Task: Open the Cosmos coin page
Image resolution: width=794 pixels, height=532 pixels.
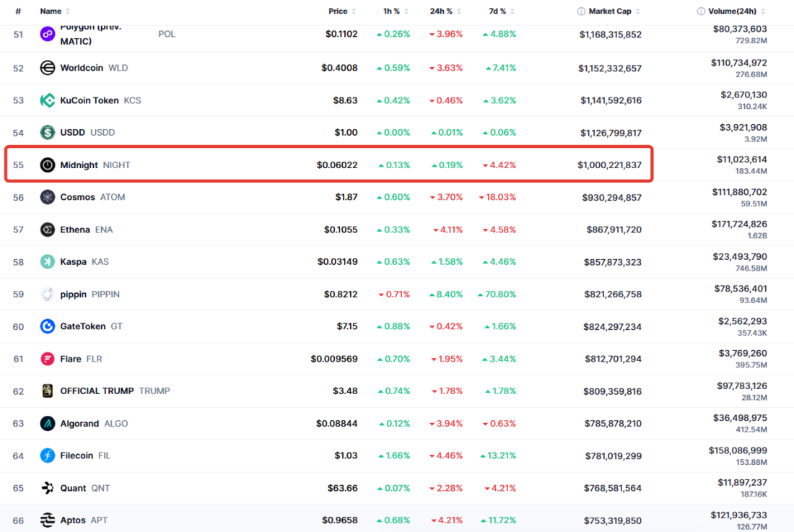Action: pos(77,197)
